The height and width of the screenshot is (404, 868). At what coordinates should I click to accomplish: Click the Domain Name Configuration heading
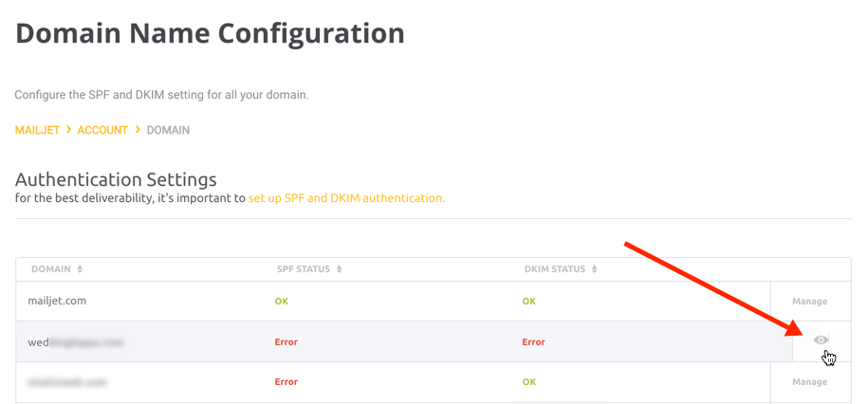click(x=210, y=33)
